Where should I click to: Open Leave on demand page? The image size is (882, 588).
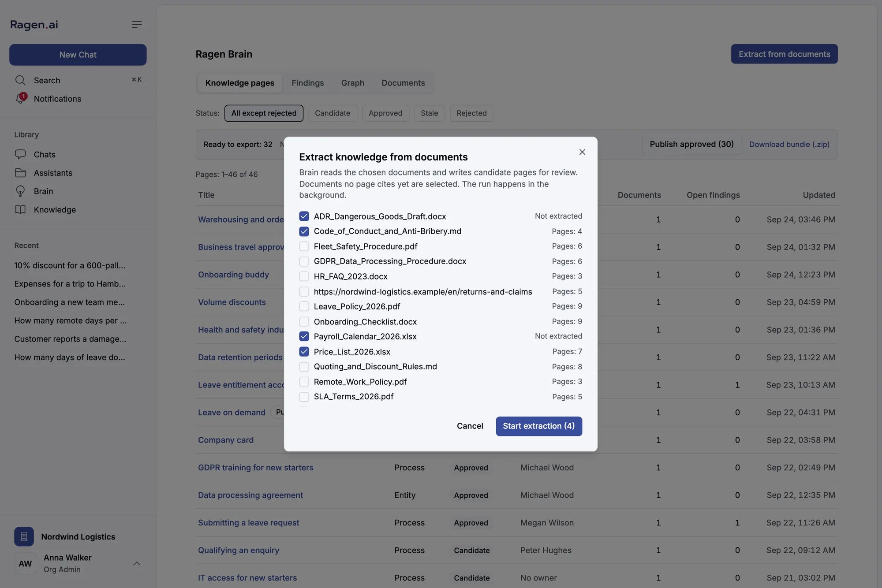pyautogui.click(x=232, y=413)
